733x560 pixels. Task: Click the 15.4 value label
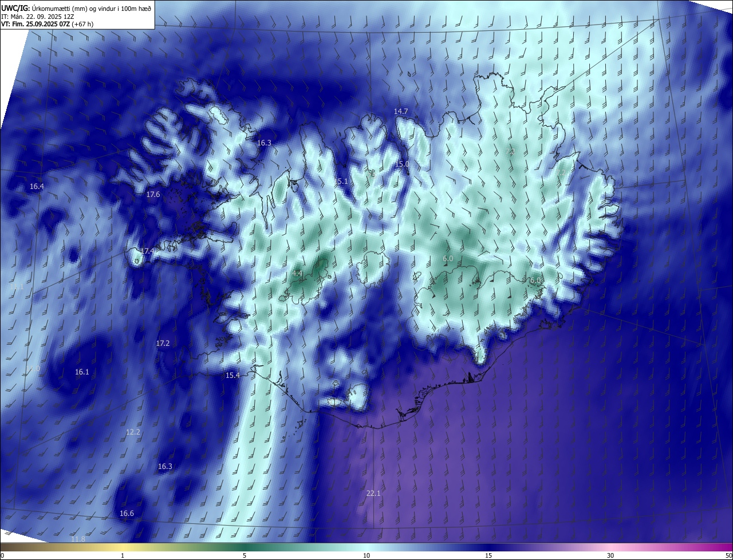tap(232, 376)
